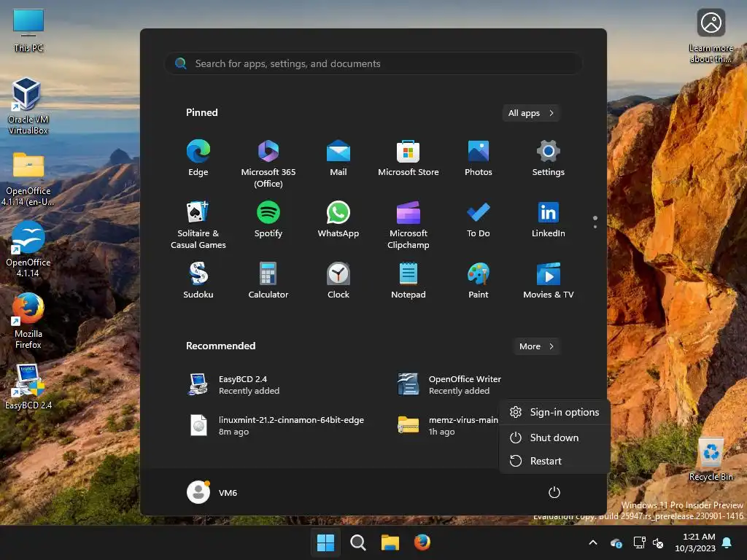Open the Clock app

pos(338,281)
